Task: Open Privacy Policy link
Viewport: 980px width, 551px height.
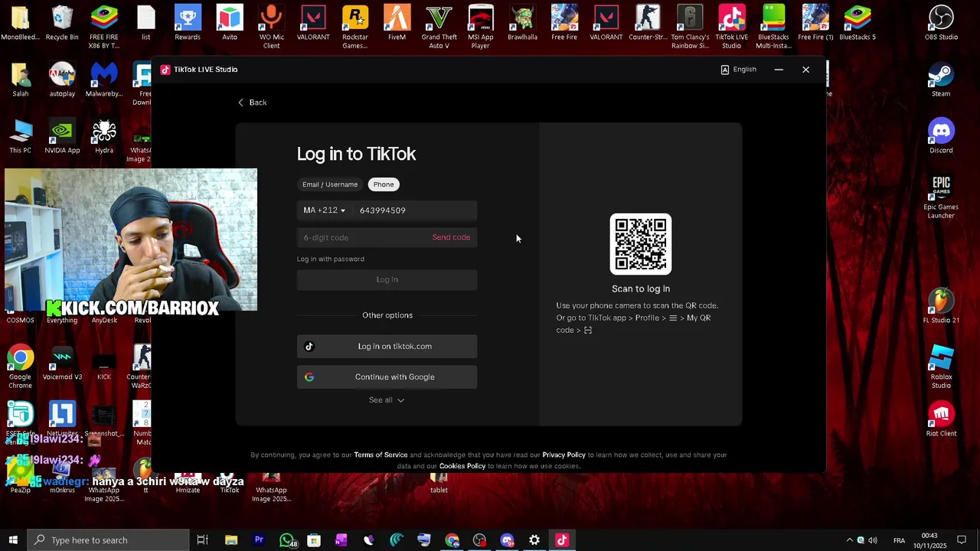Action: click(563, 455)
